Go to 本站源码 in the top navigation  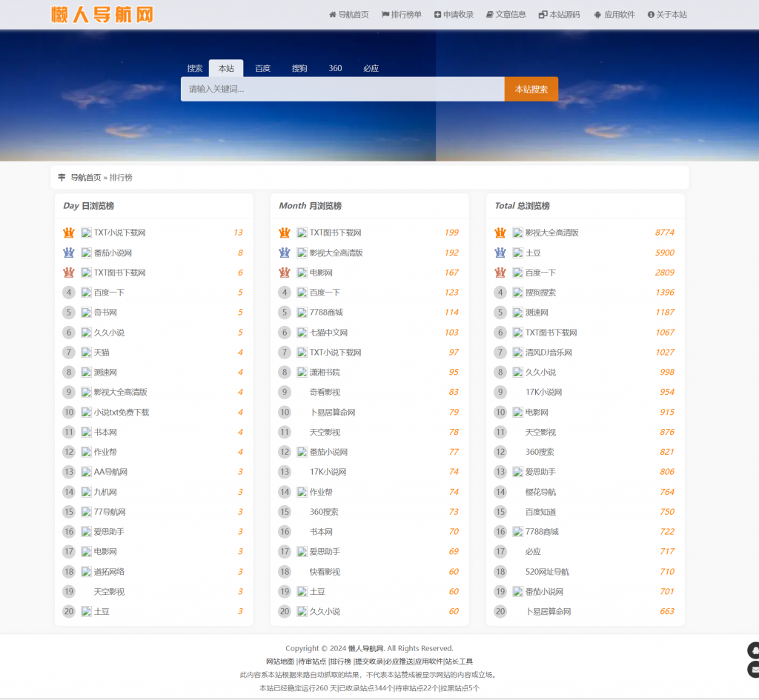coord(559,15)
